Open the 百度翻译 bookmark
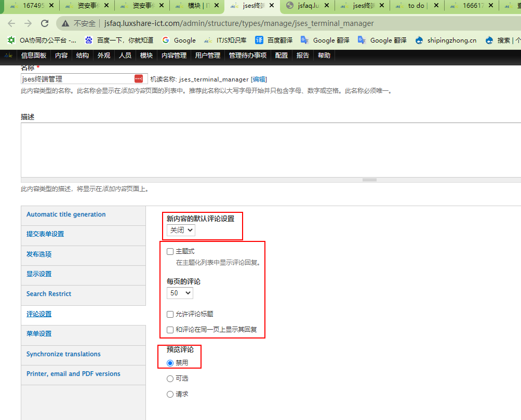This screenshot has width=521, height=420. [274, 40]
